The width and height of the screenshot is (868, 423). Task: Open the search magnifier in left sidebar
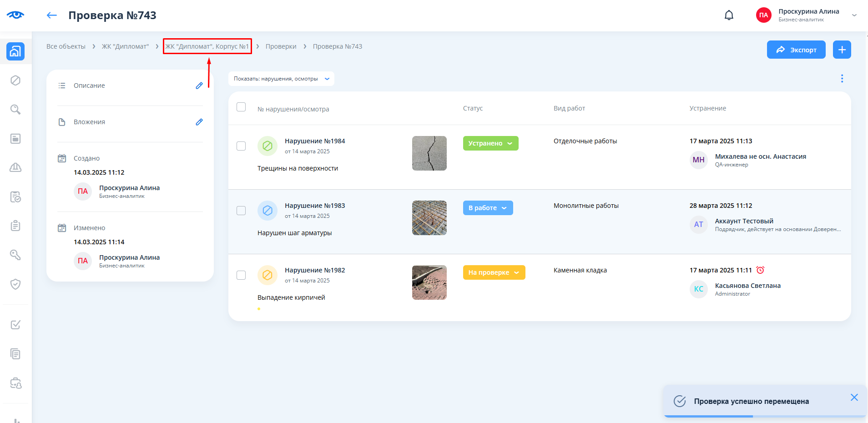click(15, 110)
